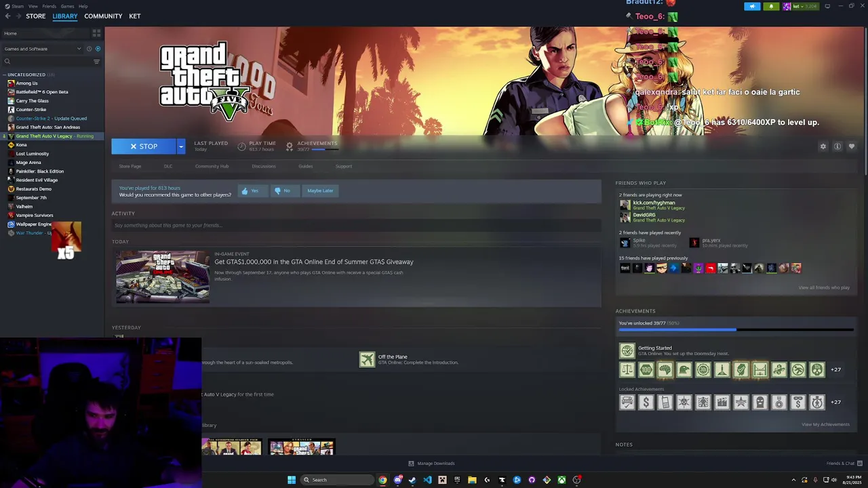Open Windows Start menu

(292, 480)
